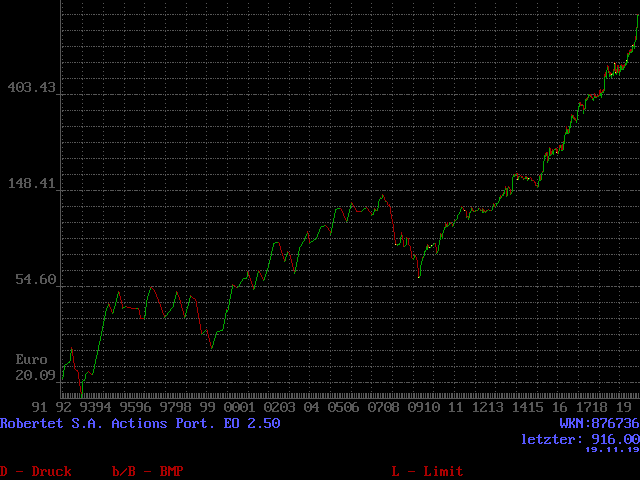Click the date 19.11.19 under last price
640x480 pixels.
[x=611, y=450]
